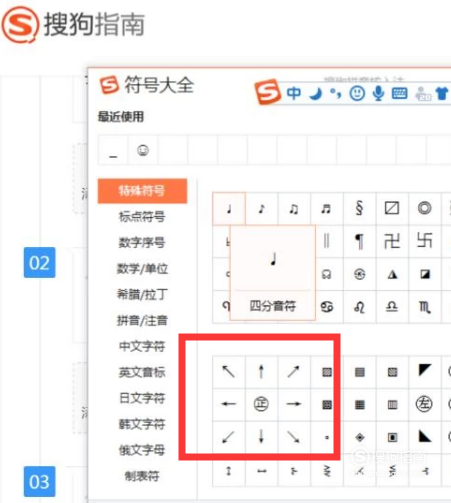Insert the double circle symbol ◎

click(424, 208)
